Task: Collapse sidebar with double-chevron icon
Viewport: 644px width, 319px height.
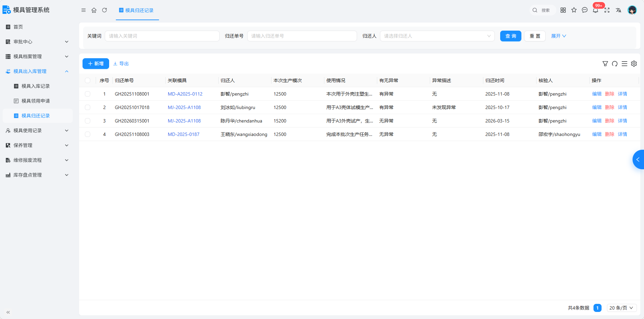Action: point(8,312)
